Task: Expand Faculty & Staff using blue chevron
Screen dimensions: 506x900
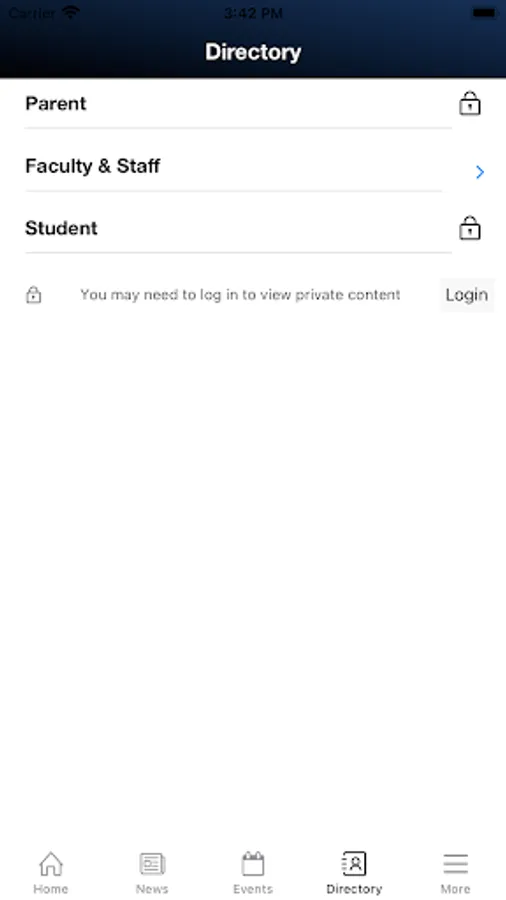Action: (480, 172)
